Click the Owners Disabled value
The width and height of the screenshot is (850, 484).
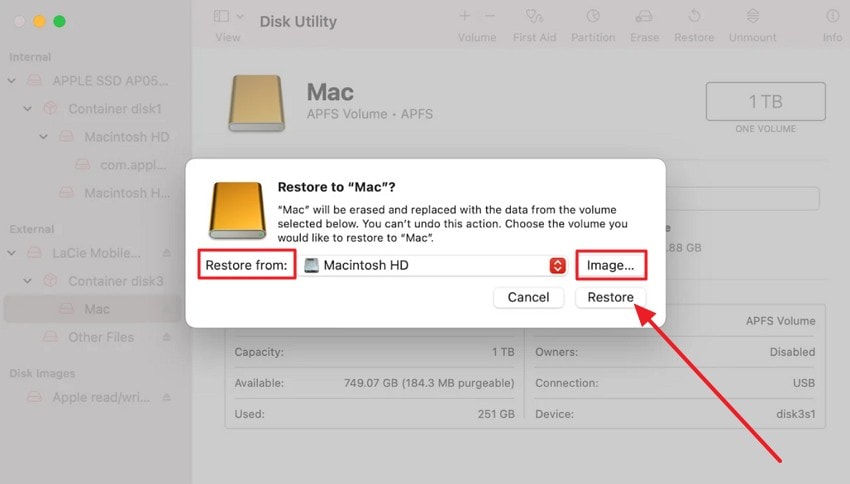pyautogui.click(x=792, y=352)
